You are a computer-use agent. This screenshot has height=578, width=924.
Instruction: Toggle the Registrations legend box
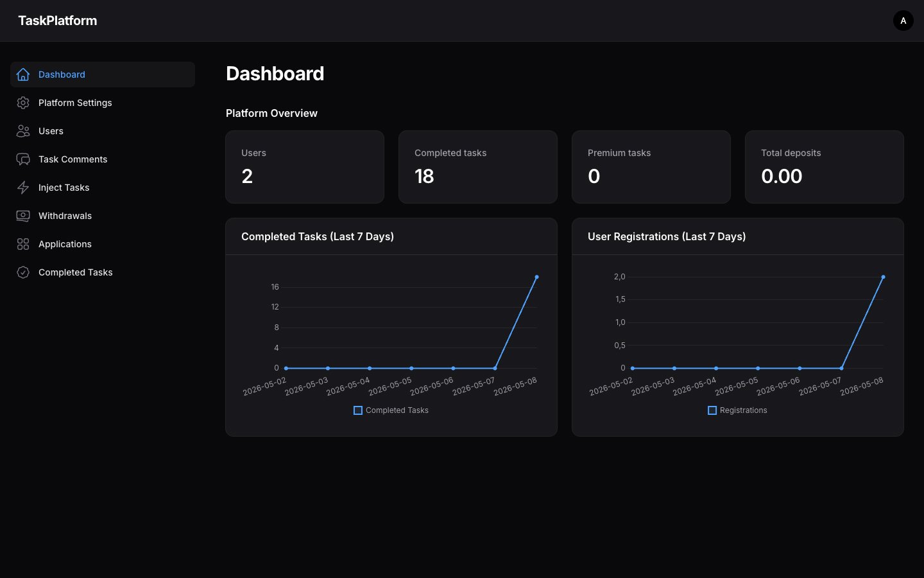[712, 410]
